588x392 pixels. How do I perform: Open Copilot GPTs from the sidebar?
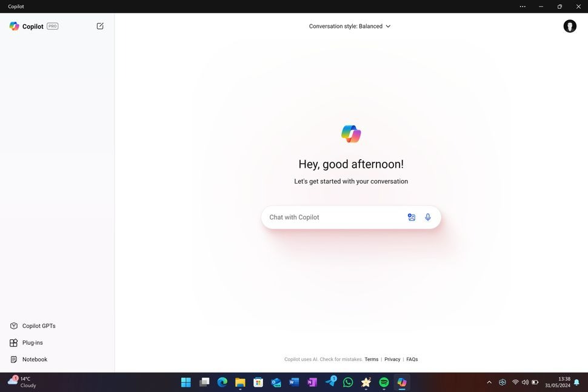pyautogui.click(x=38, y=325)
